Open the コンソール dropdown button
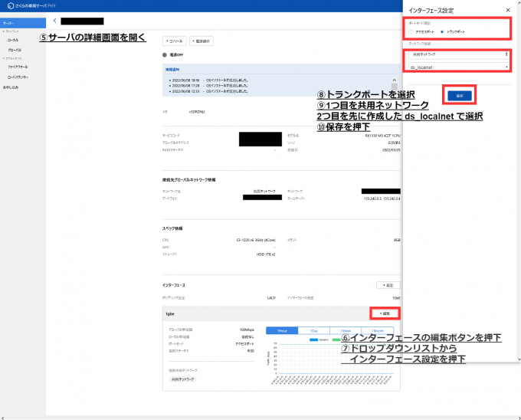521x420 pixels. (x=175, y=41)
